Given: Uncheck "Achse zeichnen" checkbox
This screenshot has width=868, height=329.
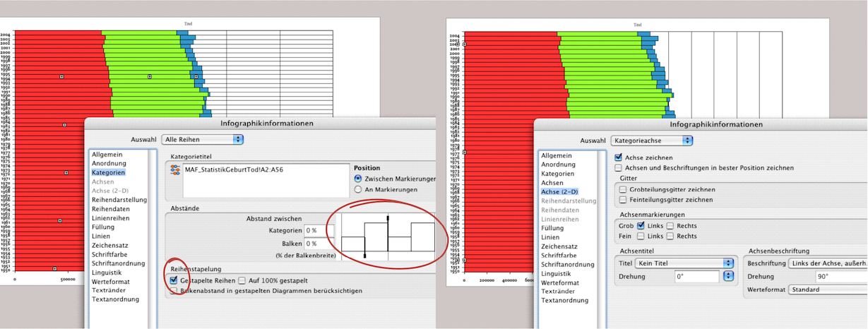Looking at the screenshot, I should [619, 157].
